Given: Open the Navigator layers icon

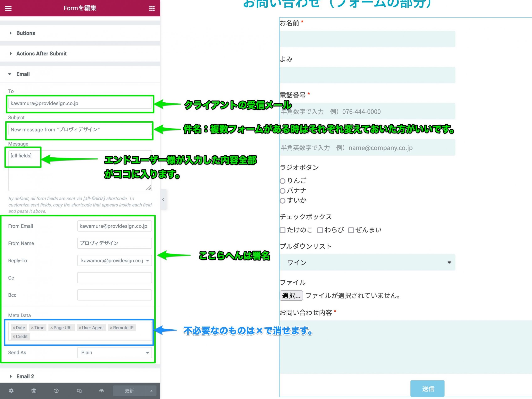Looking at the screenshot, I should [x=34, y=390].
